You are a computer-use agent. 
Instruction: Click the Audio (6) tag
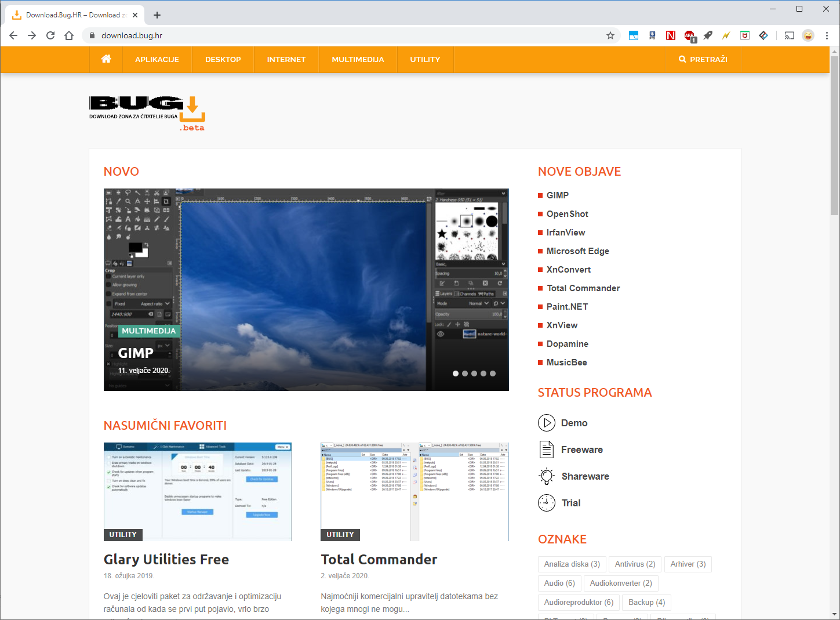[x=559, y=583]
